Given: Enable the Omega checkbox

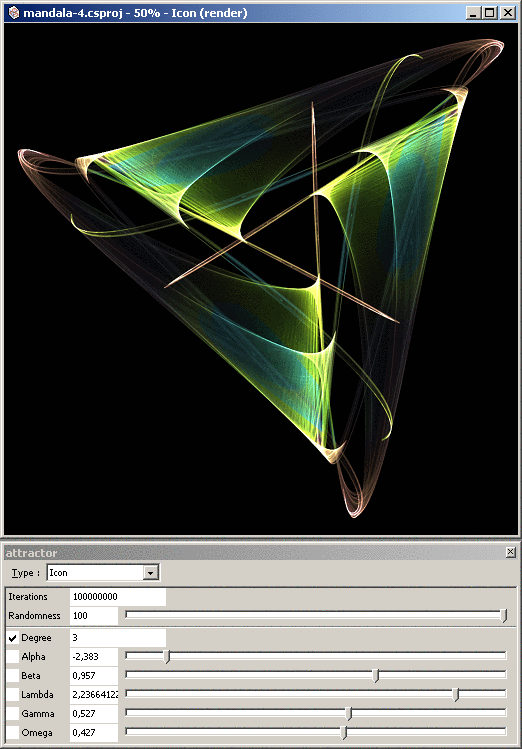Looking at the screenshot, I should click(13, 732).
